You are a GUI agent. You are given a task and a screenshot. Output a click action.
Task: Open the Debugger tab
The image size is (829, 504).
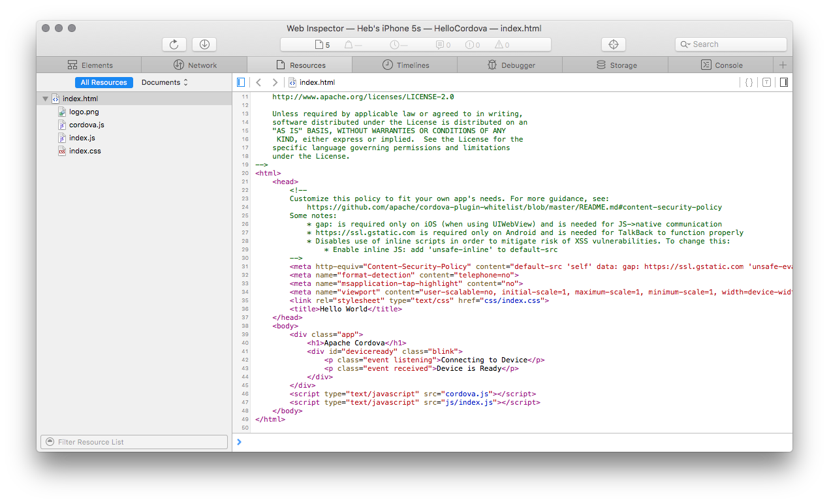pos(510,65)
